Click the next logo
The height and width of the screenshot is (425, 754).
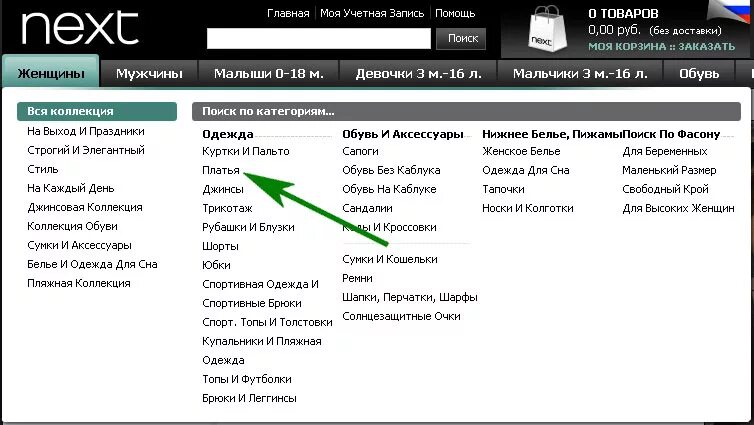pos(80,29)
